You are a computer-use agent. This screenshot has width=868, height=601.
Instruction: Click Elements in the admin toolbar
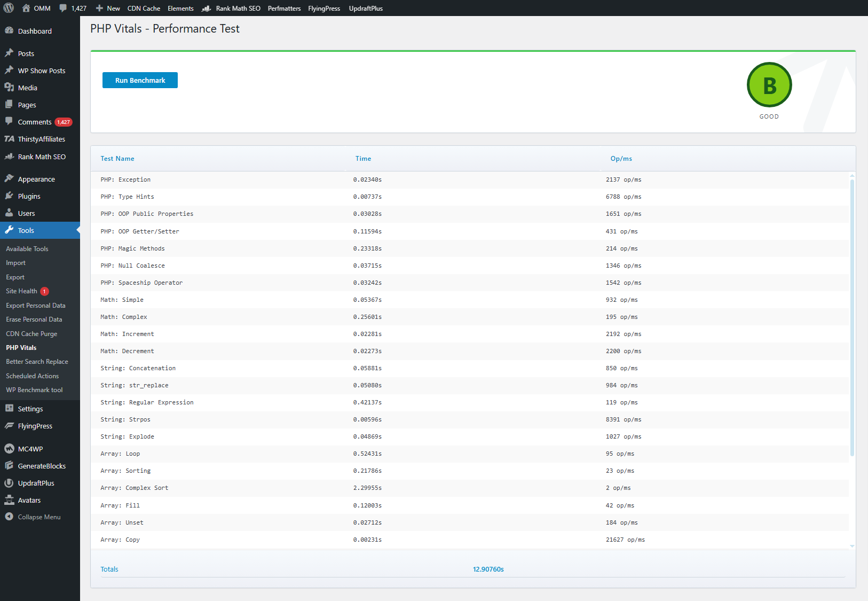[x=180, y=8]
